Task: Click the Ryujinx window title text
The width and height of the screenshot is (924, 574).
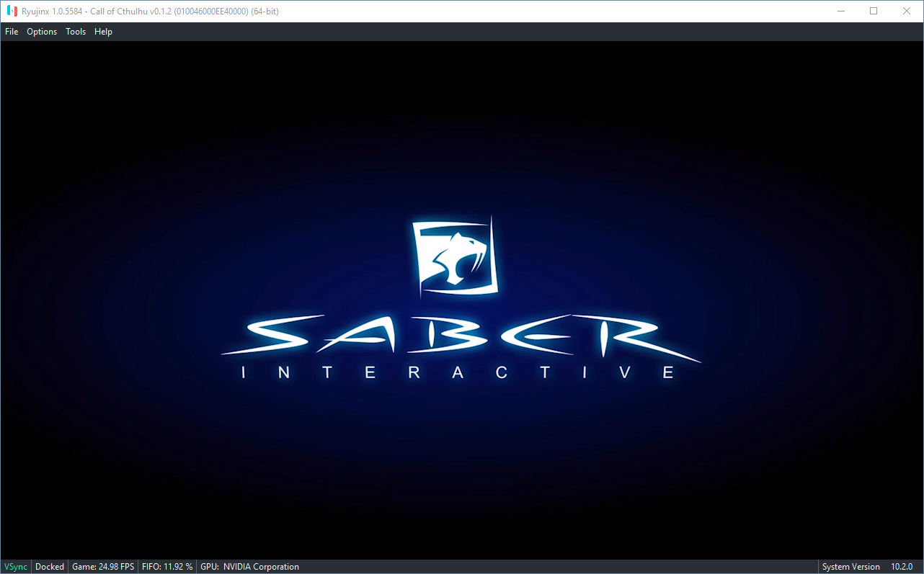Action: [x=150, y=12]
